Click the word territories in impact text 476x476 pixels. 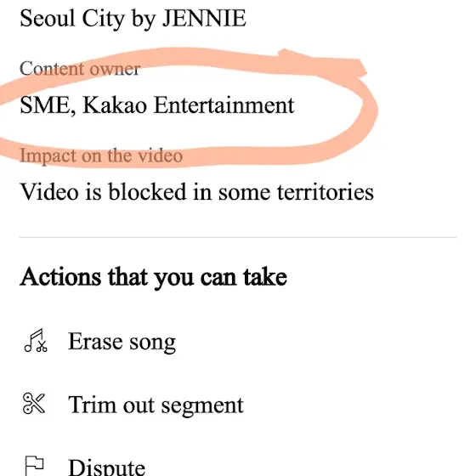tap(325, 192)
